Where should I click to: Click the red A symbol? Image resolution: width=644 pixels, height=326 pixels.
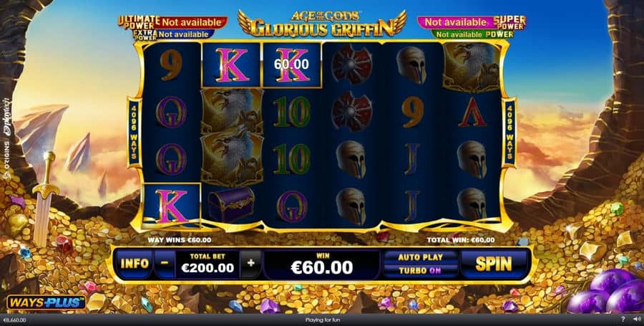[473, 112]
